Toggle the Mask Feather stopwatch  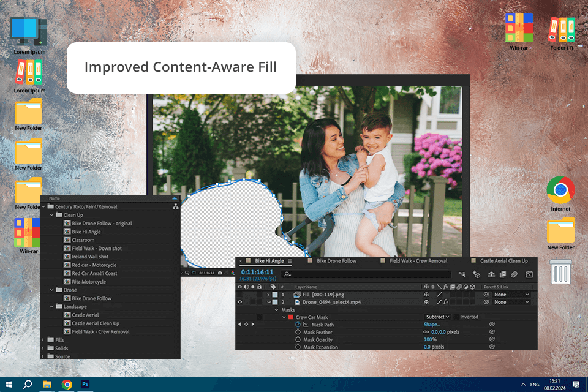point(298,332)
